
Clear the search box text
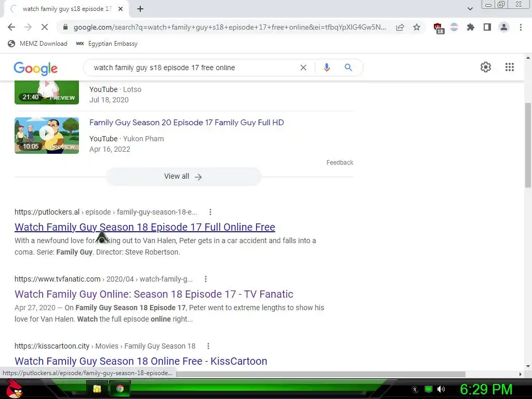coord(303,68)
